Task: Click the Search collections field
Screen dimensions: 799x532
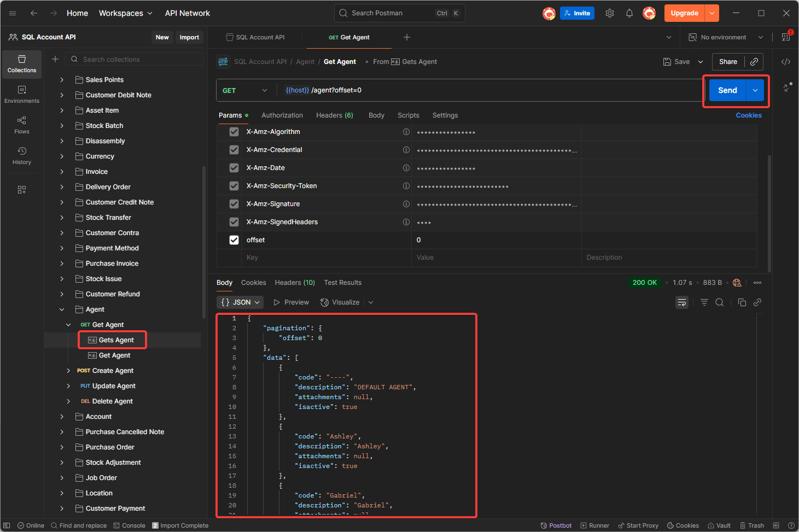Action: (134, 59)
